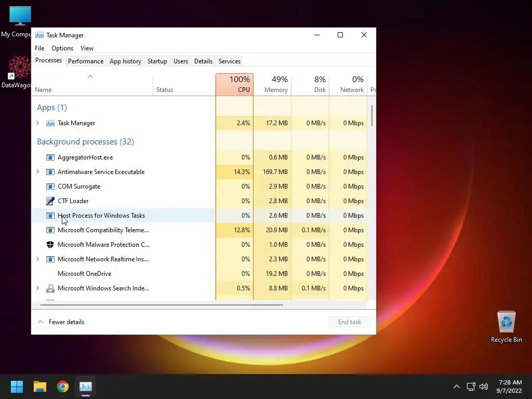Open the network status tray icon
Screen dimensions: 532x399
pyautogui.click(x=471, y=387)
